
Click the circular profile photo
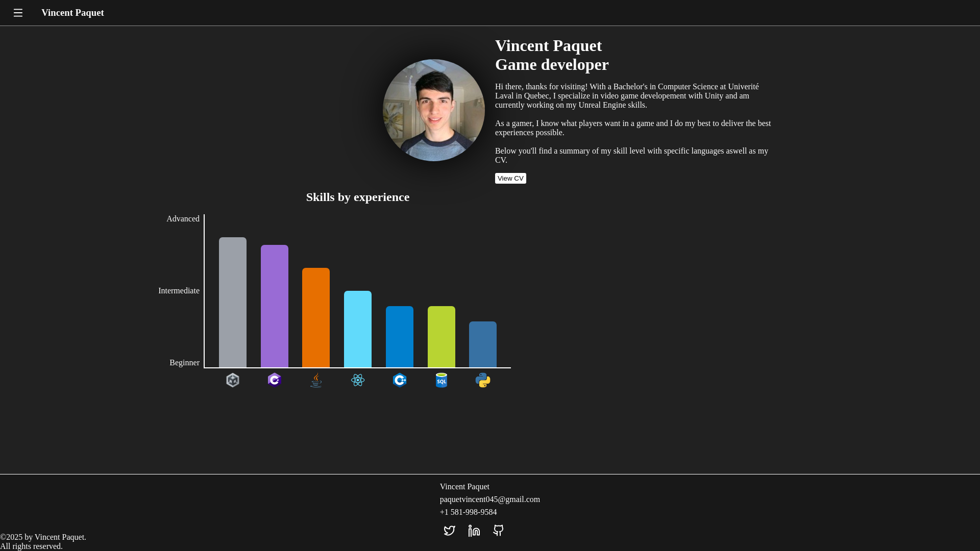(434, 110)
